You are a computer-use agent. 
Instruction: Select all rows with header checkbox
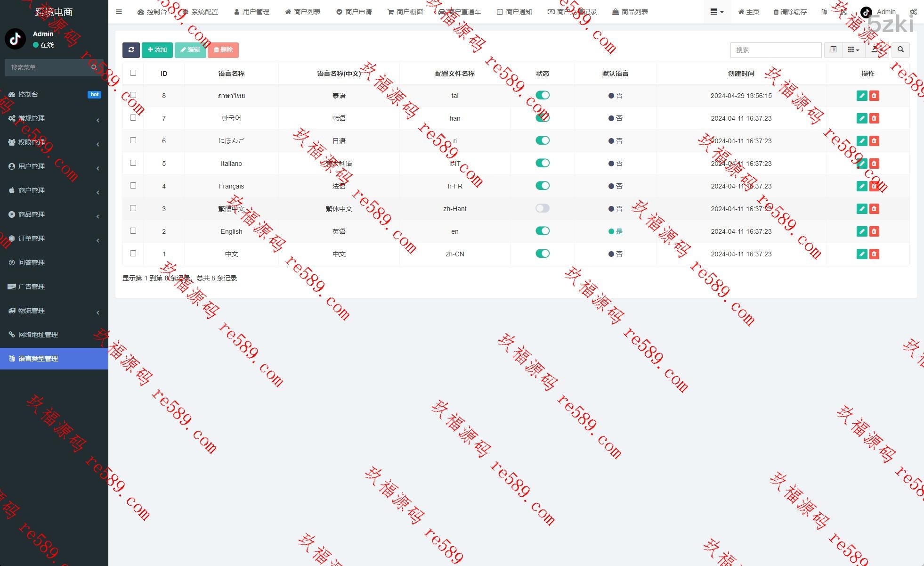point(133,73)
